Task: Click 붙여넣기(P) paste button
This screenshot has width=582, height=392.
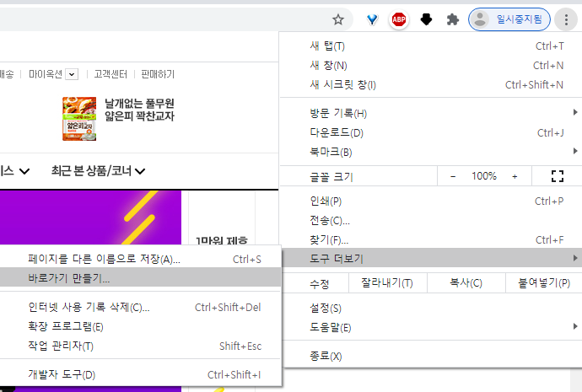Action: coord(544,283)
